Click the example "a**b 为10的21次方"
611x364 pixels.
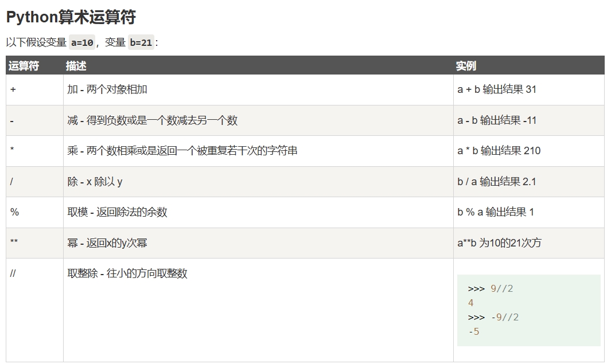(499, 243)
